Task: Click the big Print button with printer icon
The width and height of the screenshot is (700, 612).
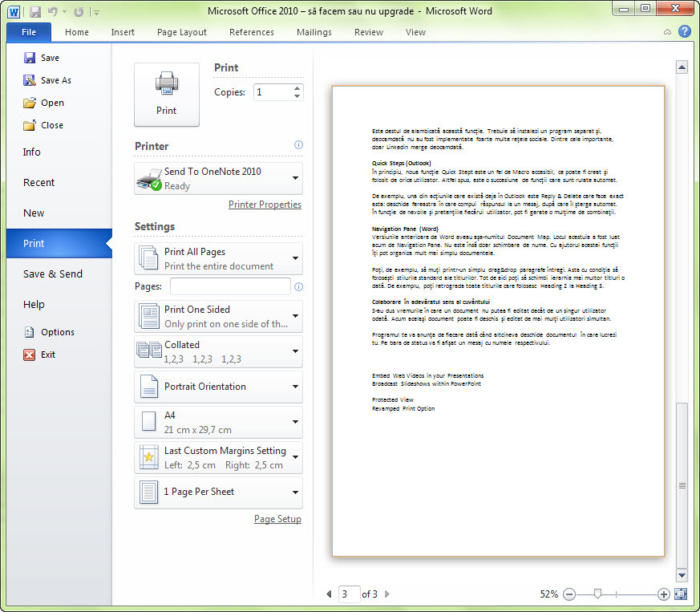Action: [167, 95]
